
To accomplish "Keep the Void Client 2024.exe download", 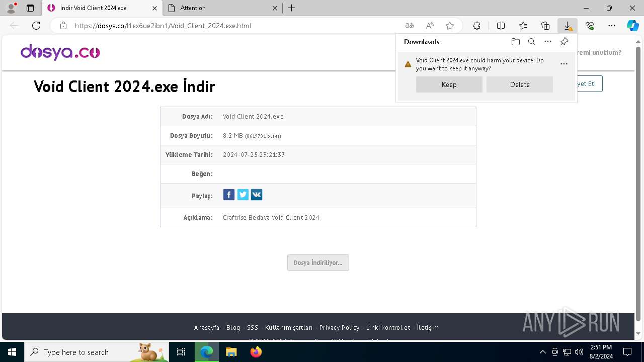I will [x=449, y=84].
